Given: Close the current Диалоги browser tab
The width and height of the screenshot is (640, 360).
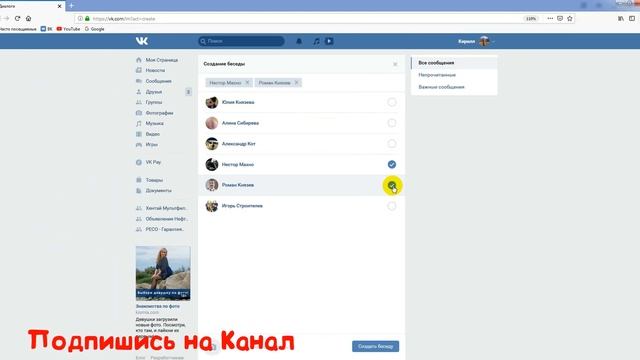Looking at the screenshot, I should pos(60,6).
